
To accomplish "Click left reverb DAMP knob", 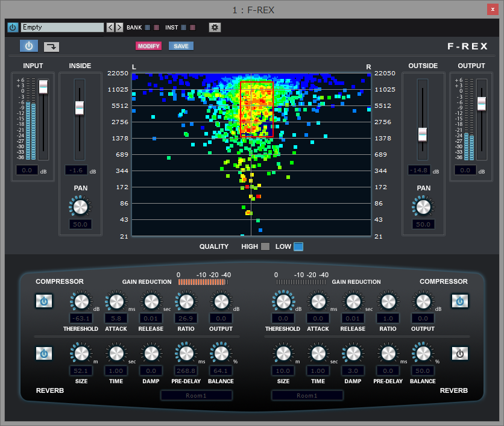I will coord(151,354).
